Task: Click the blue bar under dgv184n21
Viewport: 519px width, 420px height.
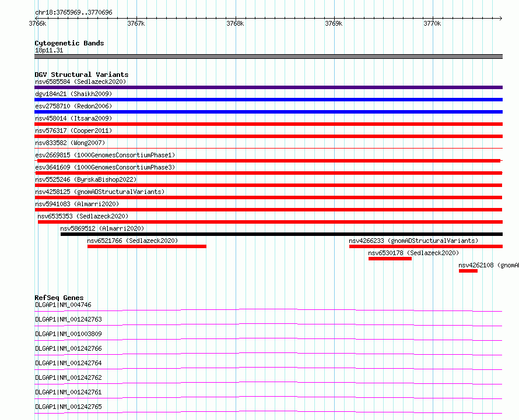Action: pyautogui.click(x=268, y=100)
